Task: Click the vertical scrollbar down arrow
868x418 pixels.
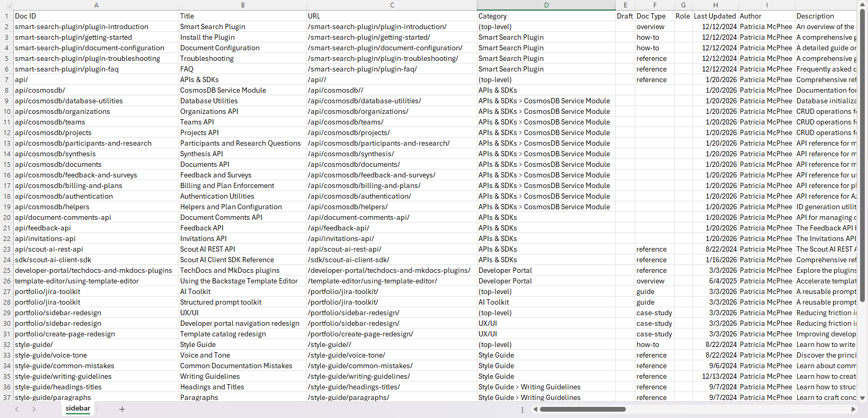Action: [863, 398]
